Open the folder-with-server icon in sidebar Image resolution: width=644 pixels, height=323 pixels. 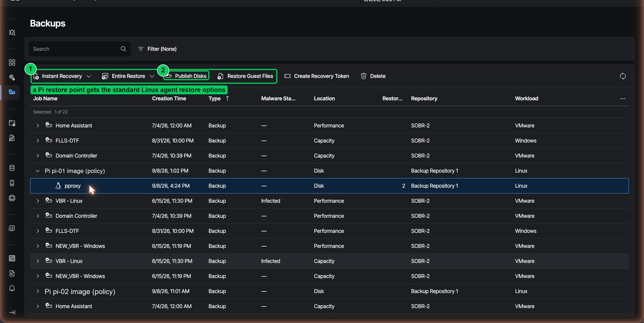(x=12, y=123)
